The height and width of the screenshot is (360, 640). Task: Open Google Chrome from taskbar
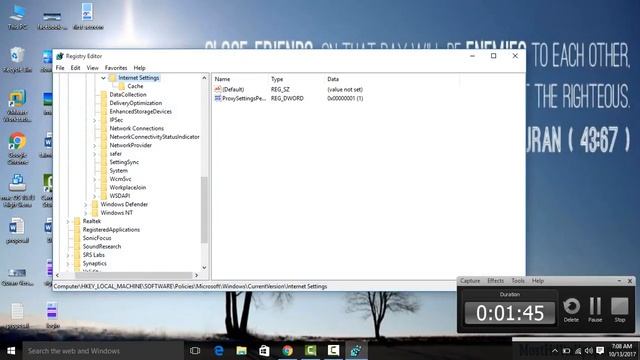coord(287,351)
